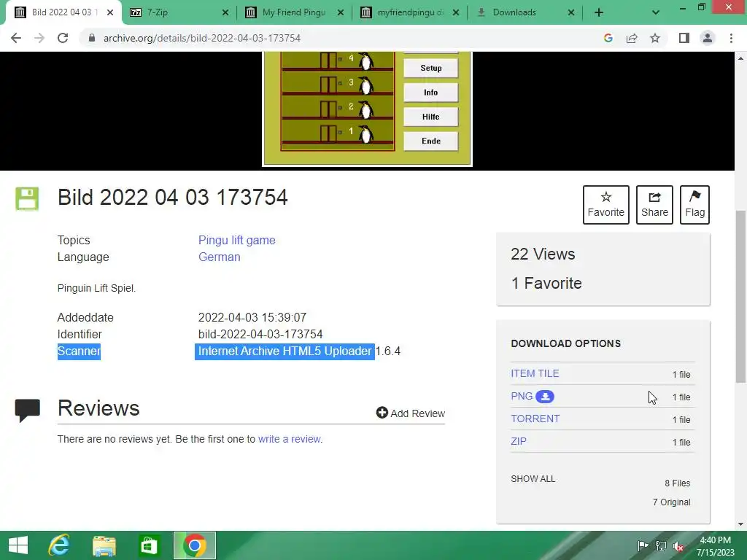The image size is (747, 560).
Task: Click the highlighted Internet Archive HTML5 Uploader text
Action: (x=285, y=351)
